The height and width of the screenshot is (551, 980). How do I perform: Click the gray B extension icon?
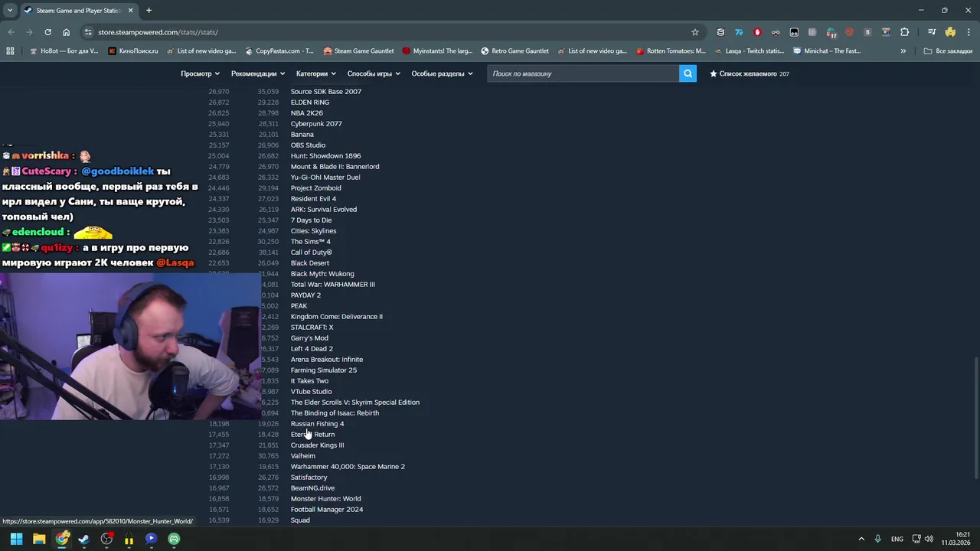tap(867, 32)
